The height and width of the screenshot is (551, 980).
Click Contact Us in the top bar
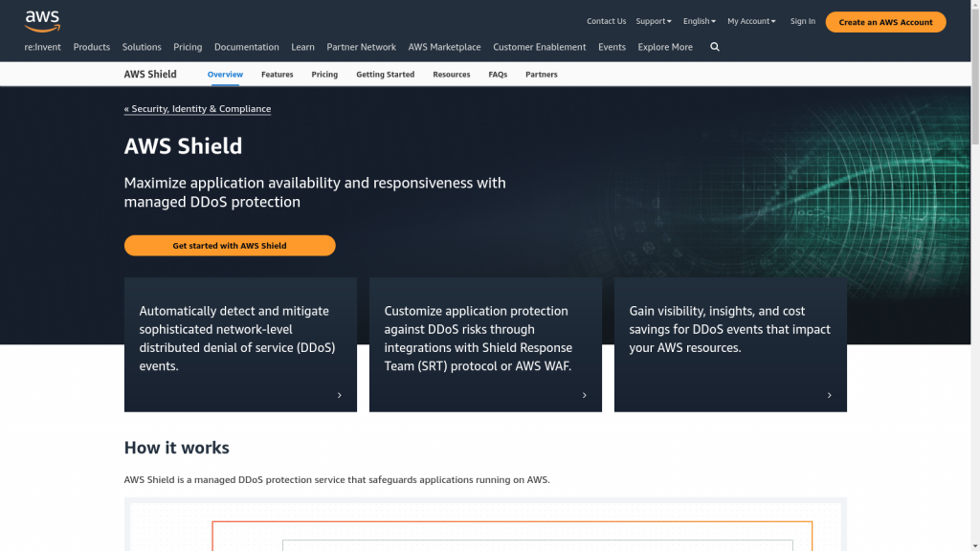[x=606, y=20]
